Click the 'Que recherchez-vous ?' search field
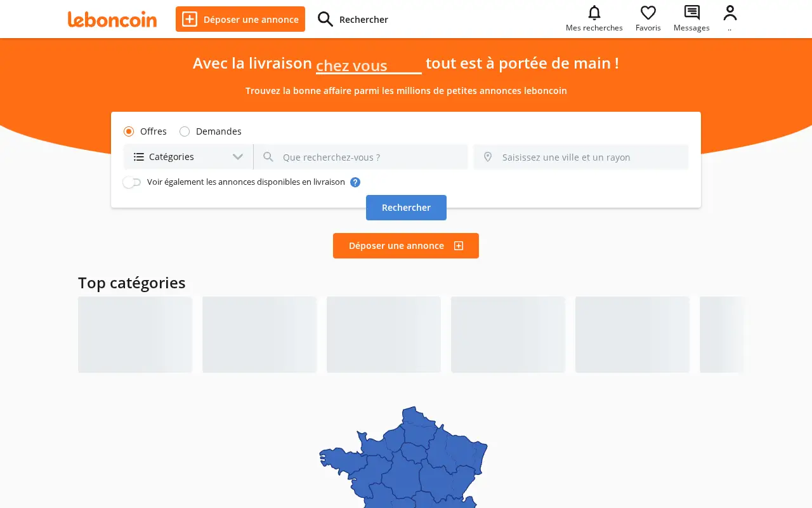 [360, 157]
